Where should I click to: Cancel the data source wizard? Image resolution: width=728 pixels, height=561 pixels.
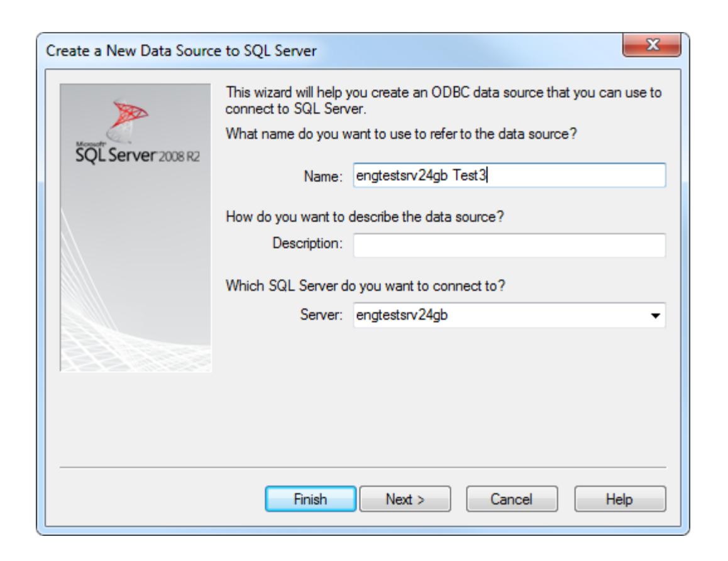pyautogui.click(x=512, y=499)
